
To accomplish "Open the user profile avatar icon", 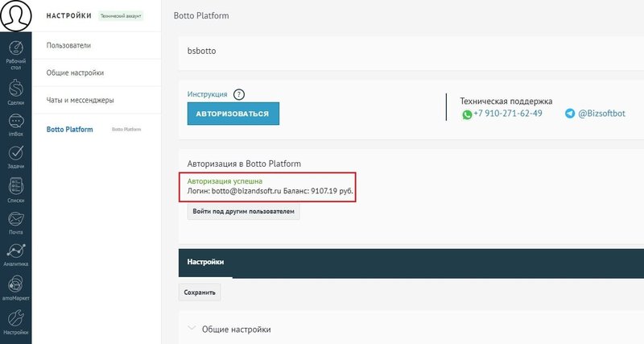I will (15, 16).
